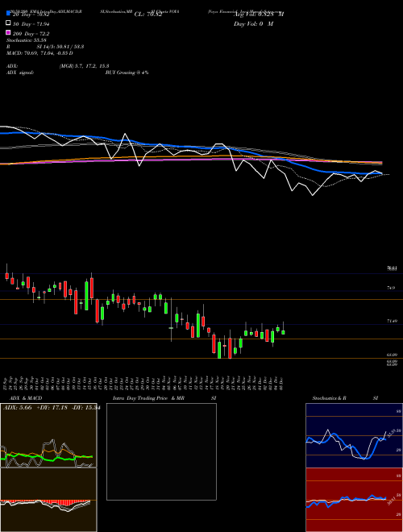Viewport: 403px width, 532px height.
Task: Click the 'ADX signal:' label
Action: 20,73
